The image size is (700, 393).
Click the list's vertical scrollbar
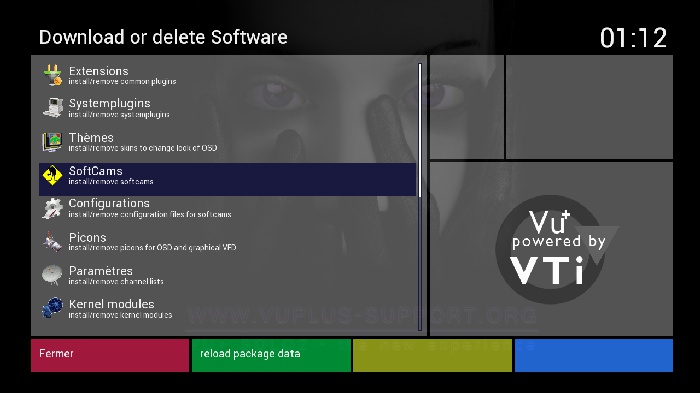tap(420, 197)
